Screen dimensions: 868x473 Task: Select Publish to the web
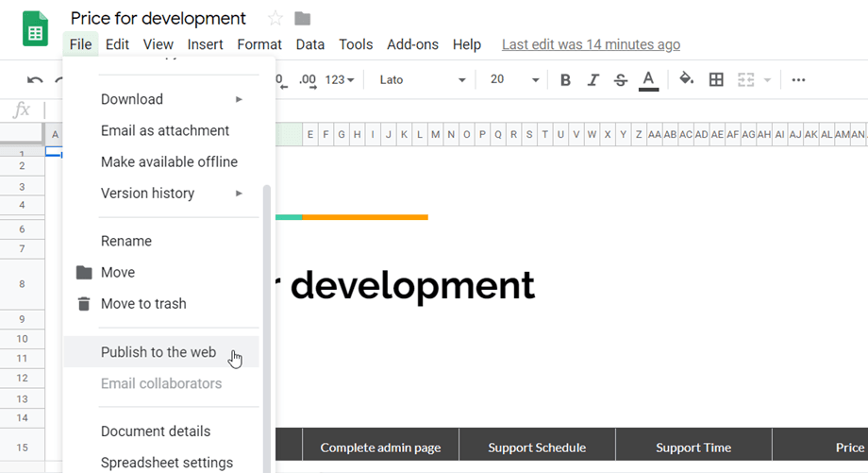click(159, 352)
